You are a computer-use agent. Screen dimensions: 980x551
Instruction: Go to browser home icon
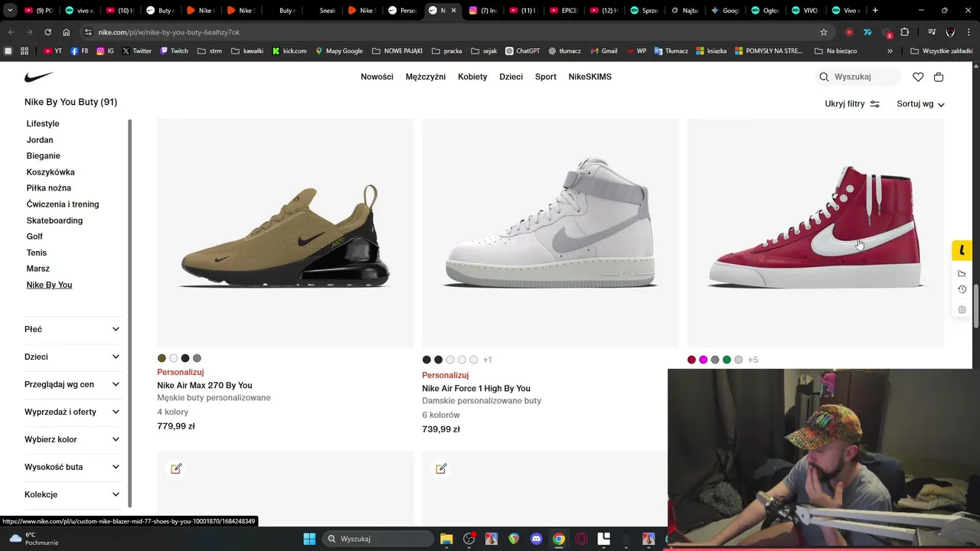click(x=67, y=32)
